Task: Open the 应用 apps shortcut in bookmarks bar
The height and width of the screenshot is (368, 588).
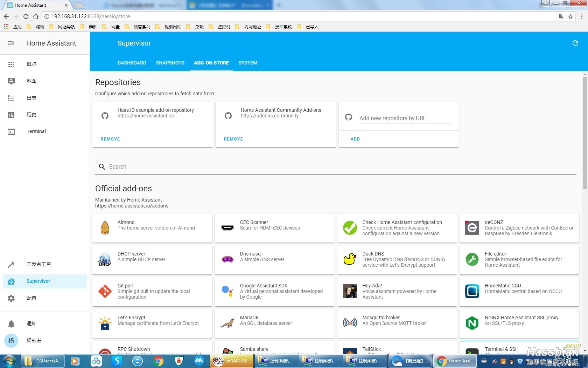Action: pyautogui.click(x=13, y=27)
